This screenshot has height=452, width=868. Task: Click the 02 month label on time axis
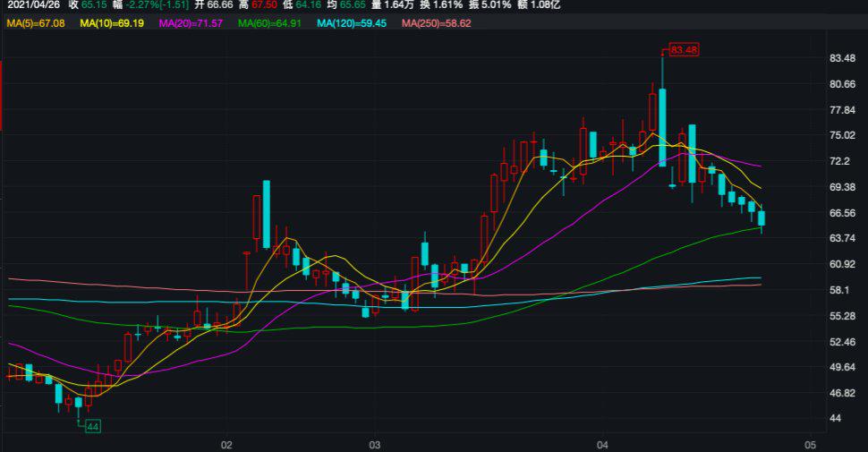coord(226,445)
